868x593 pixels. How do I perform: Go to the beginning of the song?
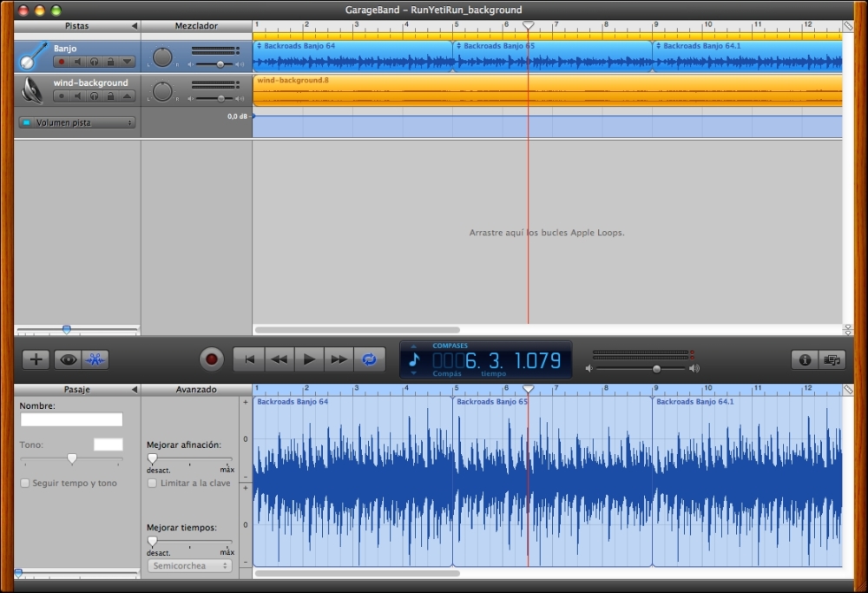[x=249, y=360]
